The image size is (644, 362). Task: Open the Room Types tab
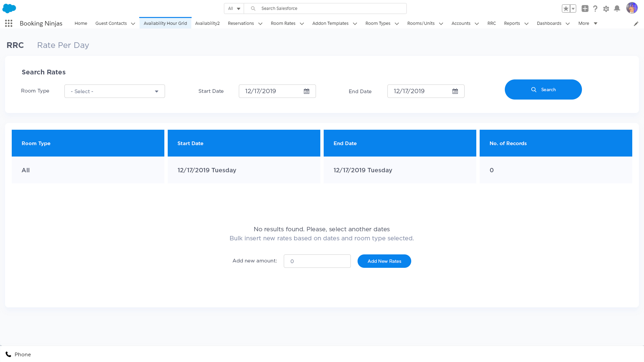[x=378, y=23]
